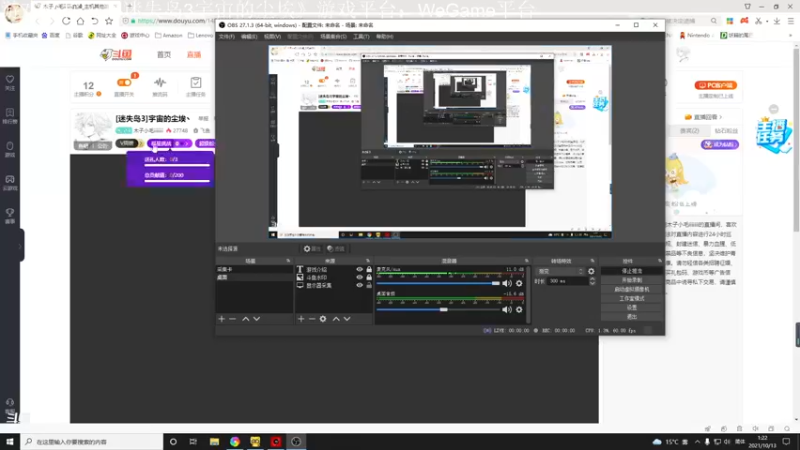This screenshot has width=800, height=450.
Task: Open desktop audio channel settings gear
Action: tap(519, 310)
